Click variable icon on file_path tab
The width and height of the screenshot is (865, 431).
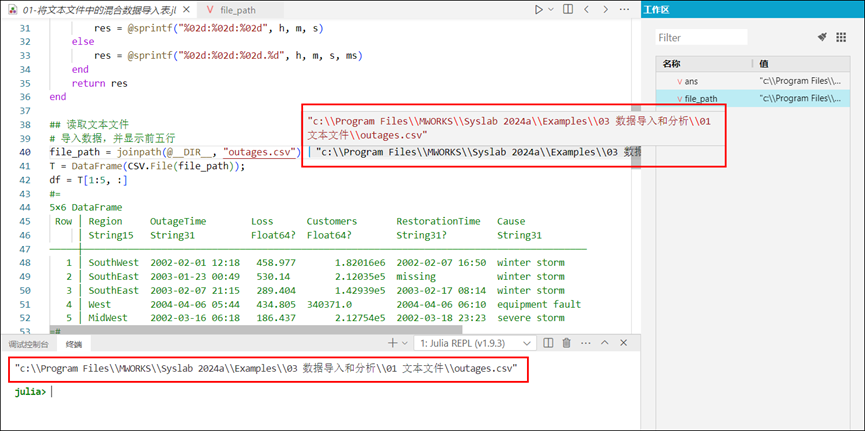click(x=210, y=10)
